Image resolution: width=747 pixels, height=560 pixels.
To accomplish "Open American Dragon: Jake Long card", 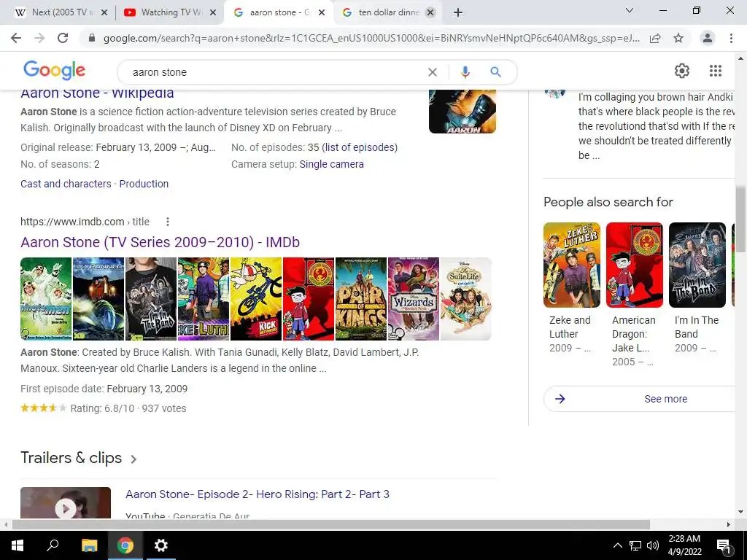I will click(x=634, y=295).
